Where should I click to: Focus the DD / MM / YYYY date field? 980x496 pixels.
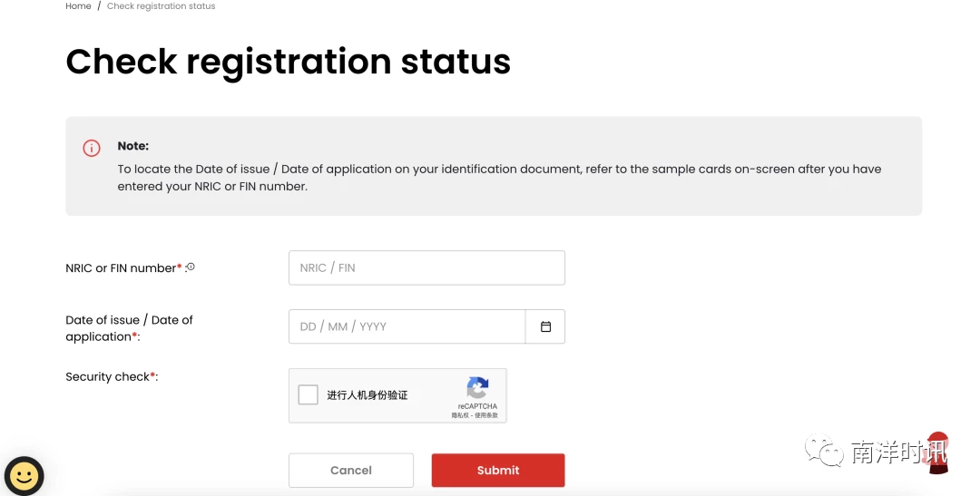click(x=407, y=326)
